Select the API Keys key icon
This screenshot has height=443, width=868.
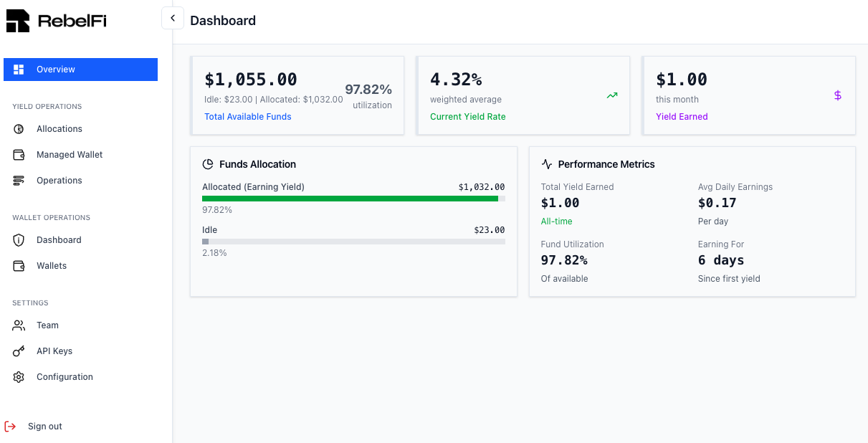19,351
